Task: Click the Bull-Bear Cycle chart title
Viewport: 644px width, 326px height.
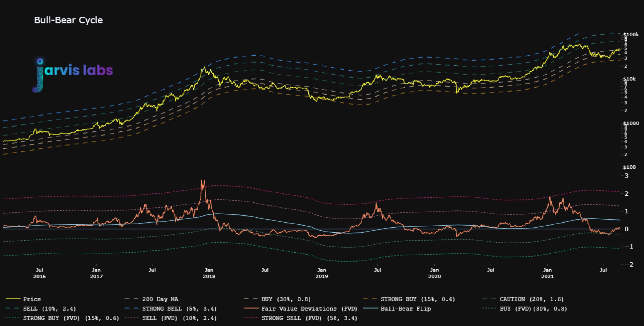Action: (x=68, y=20)
